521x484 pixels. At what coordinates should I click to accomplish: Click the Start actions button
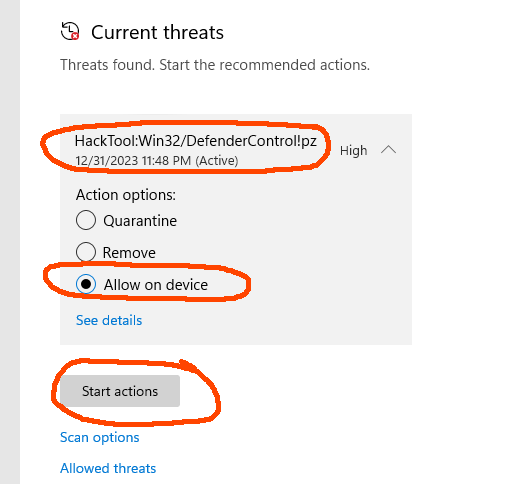click(120, 391)
